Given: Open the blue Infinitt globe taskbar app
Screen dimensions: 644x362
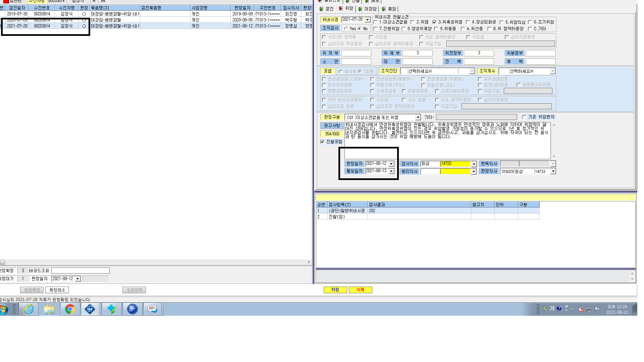Looking at the screenshot, I should pyautogui.click(x=132, y=309).
